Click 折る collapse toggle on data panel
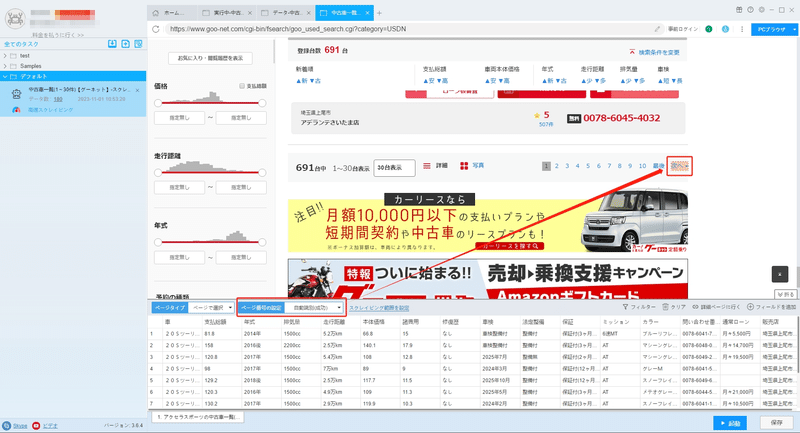This screenshot has width=800, height=433. coord(786,294)
